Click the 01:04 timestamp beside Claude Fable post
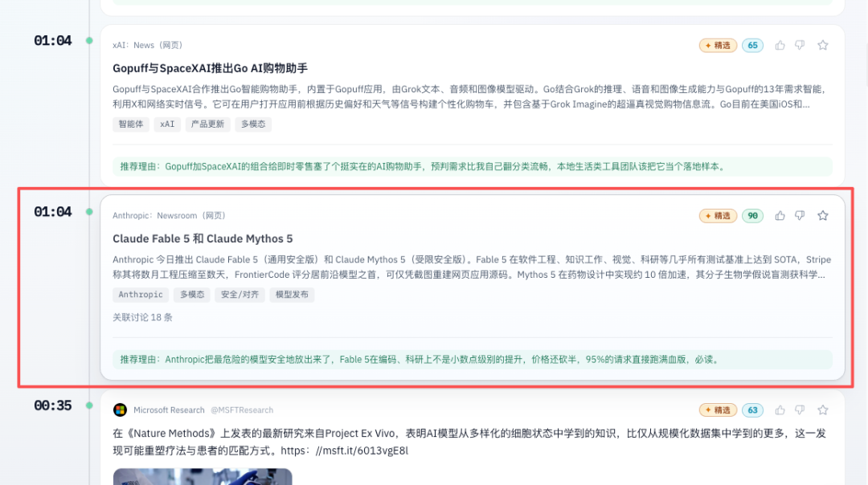 click(x=52, y=212)
